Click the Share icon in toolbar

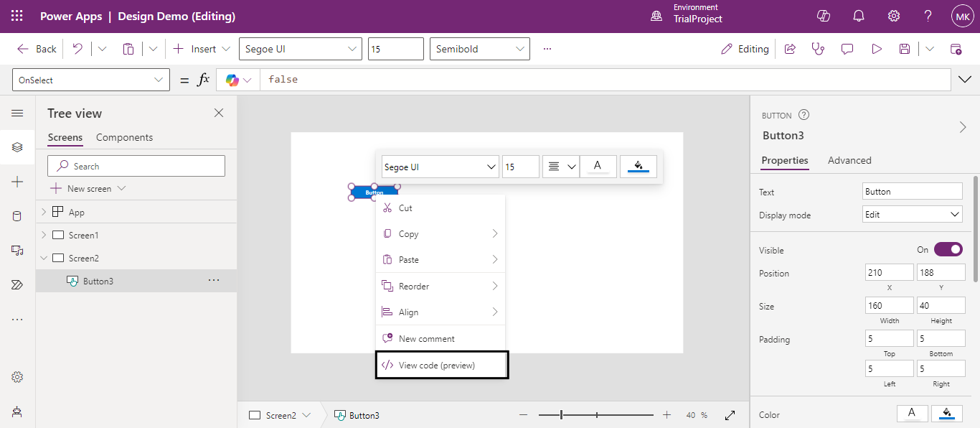pos(790,49)
